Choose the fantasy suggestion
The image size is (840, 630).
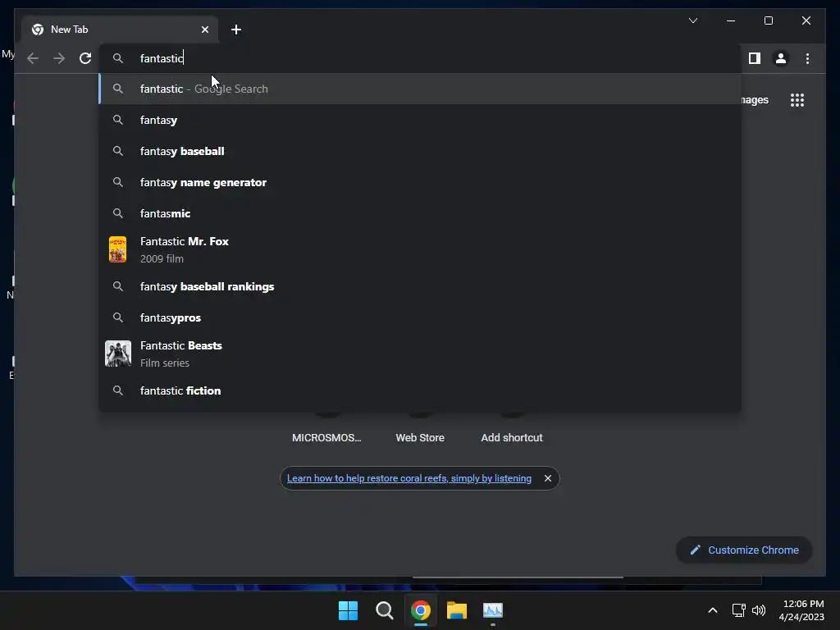tap(421, 120)
